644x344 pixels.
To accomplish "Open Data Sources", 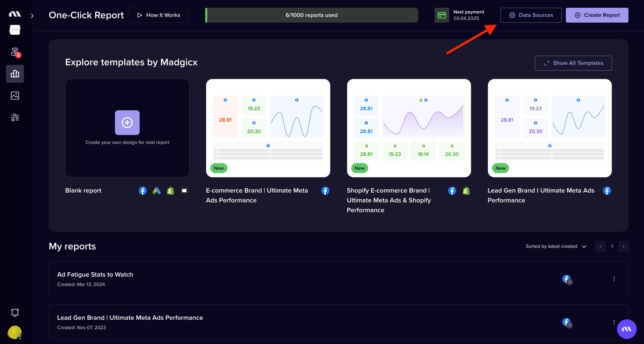I will click(x=531, y=15).
